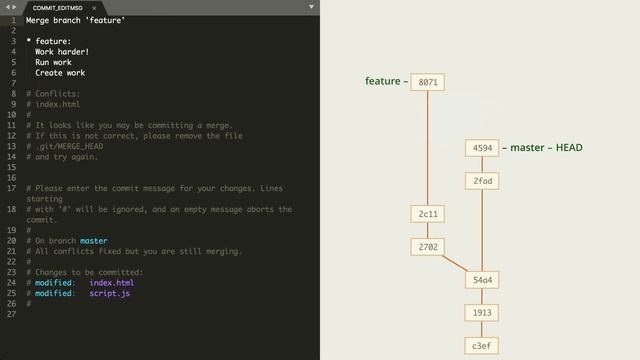Click the "Please enter the commit message" line
The image size is (640, 360).
coord(154,193)
